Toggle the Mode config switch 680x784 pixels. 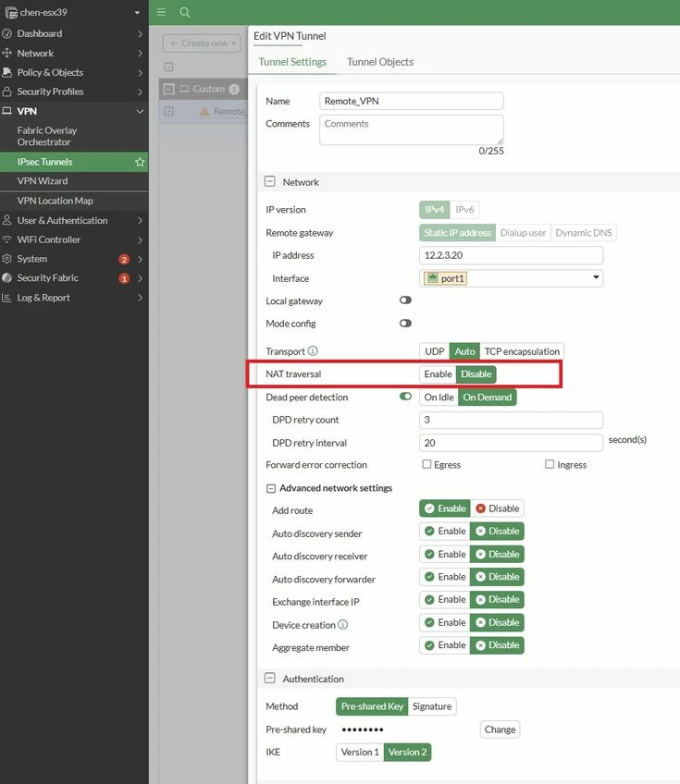pyautogui.click(x=405, y=323)
